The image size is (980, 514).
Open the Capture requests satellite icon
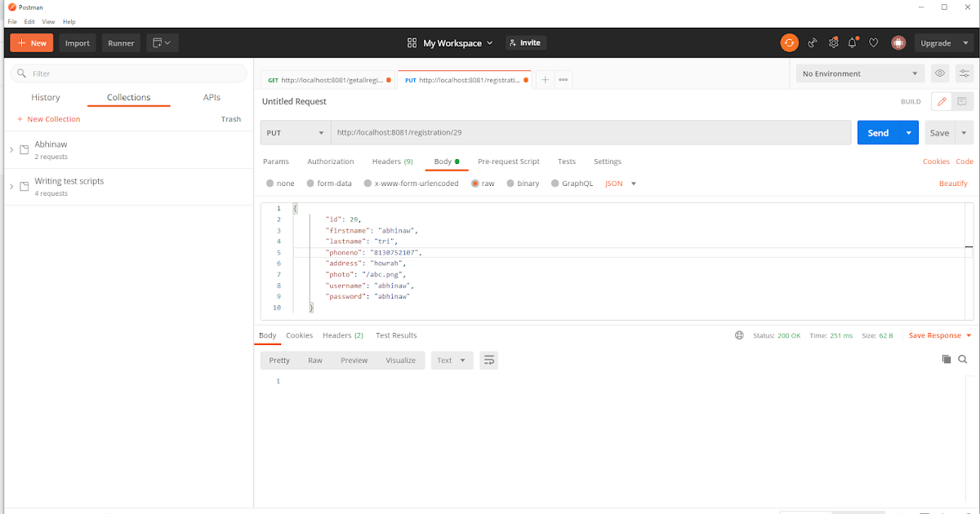(813, 42)
